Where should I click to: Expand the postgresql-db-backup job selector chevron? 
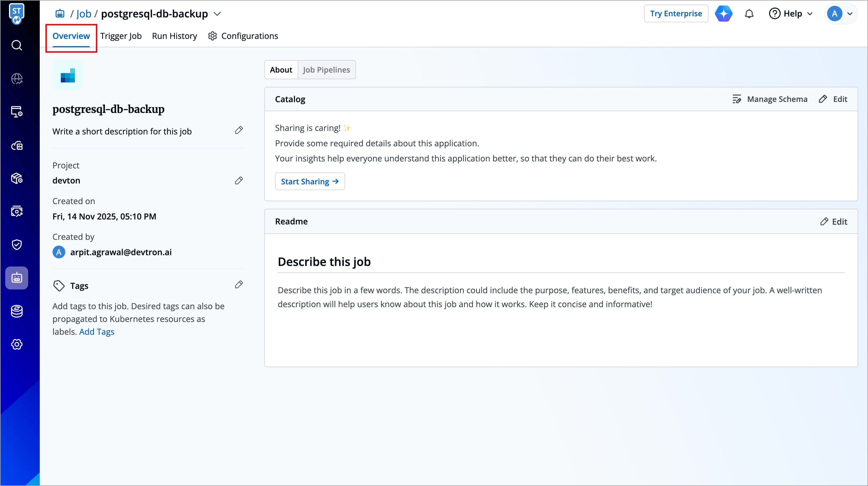[x=217, y=14]
